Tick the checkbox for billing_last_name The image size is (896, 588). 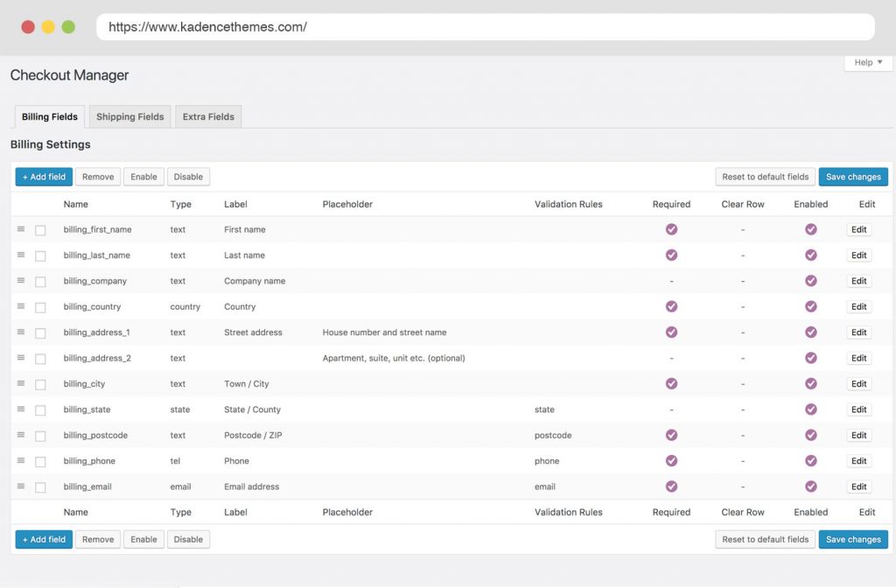tap(40, 256)
